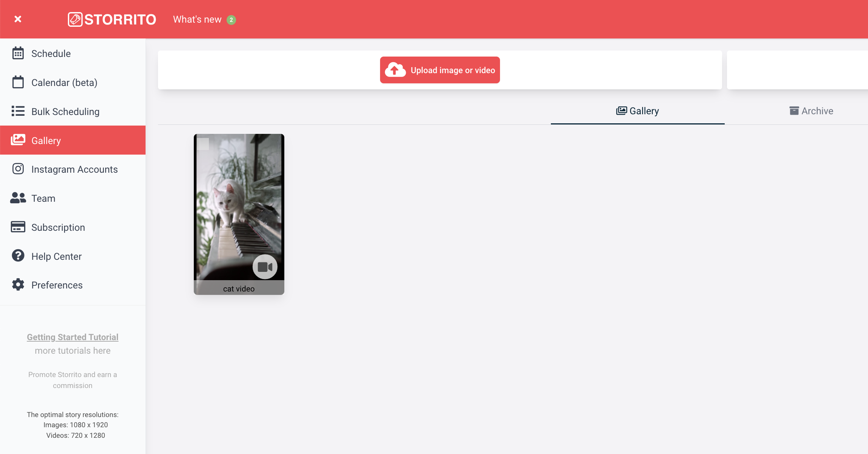Click the Subscription menu item
Screen dimensions: 868x454
tap(58, 227)
